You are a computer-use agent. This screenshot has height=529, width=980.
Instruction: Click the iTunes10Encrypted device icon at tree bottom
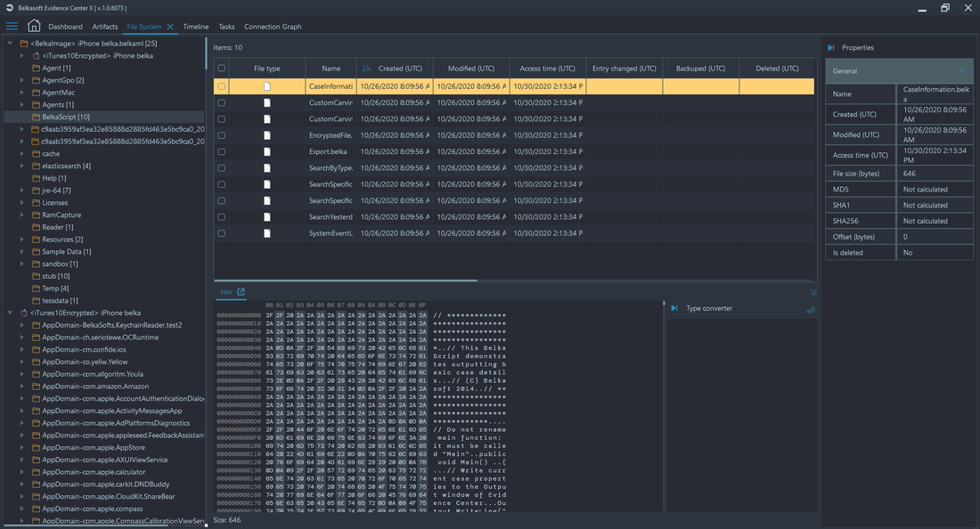(x=24, y=313)
